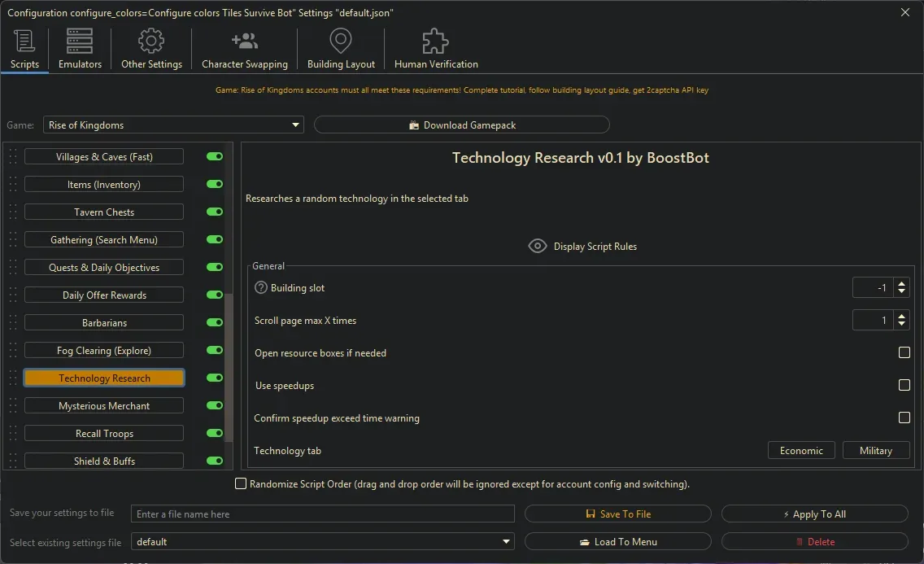Open the Other Settings gear icon
The image size is (924, 564).
pos(150,40)
